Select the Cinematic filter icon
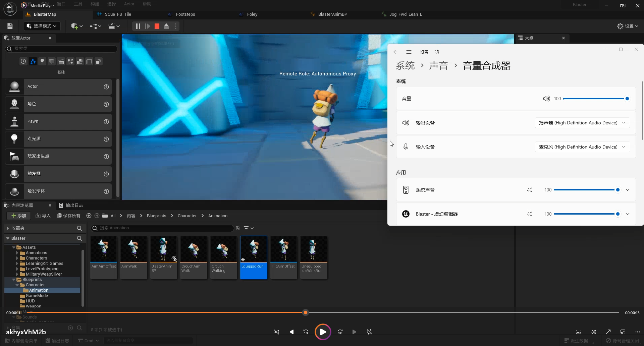The height and width of the screenshot is (346, 644). coord(61,61)
